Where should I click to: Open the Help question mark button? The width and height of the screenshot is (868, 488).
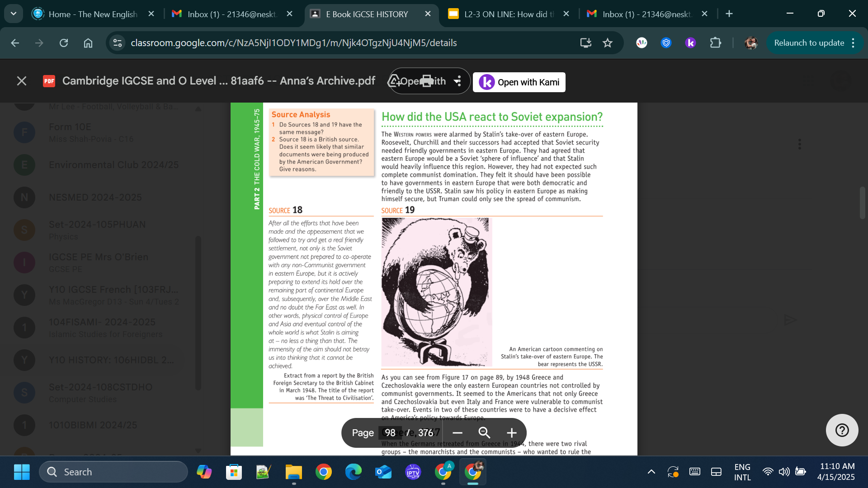[x=841, y=430]
